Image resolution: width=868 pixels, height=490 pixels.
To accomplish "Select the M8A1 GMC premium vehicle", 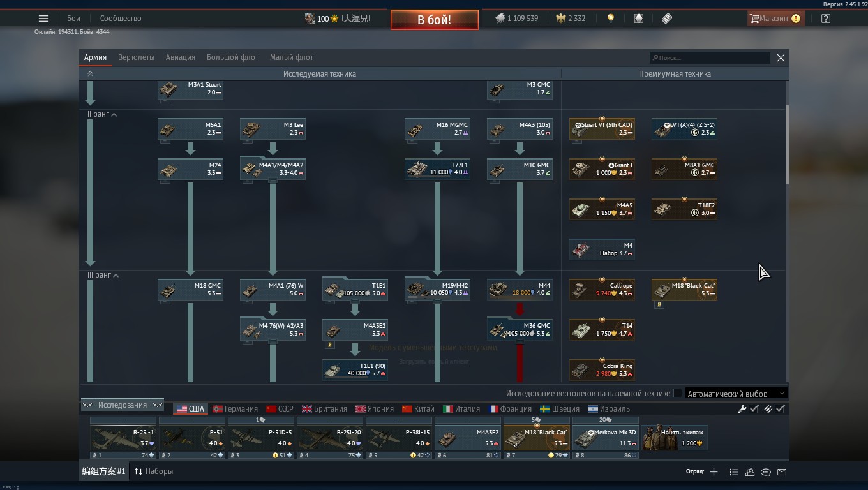I will (x=684, y=169).
